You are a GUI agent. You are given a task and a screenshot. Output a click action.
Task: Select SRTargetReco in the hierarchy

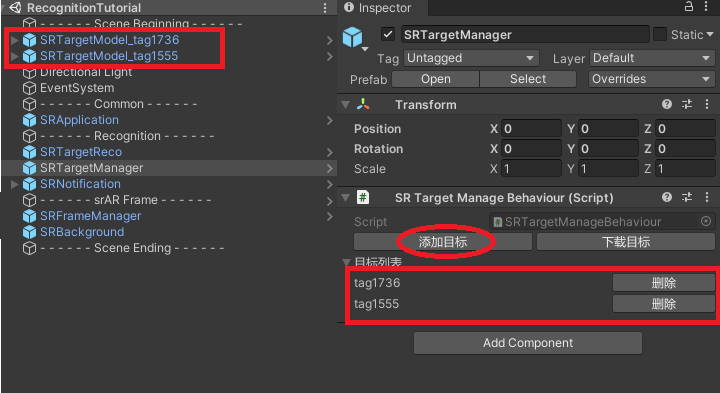pyautogui.click(x=81, y=152)
